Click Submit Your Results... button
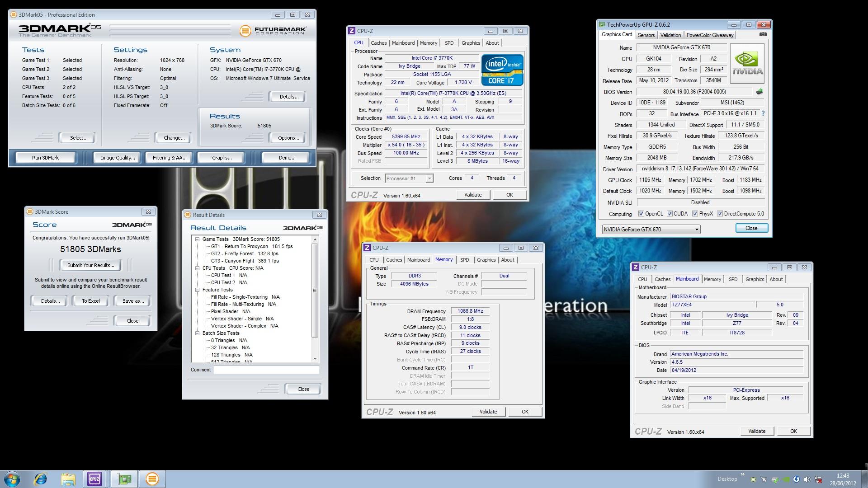868x488 pixels. coord(91,265)
